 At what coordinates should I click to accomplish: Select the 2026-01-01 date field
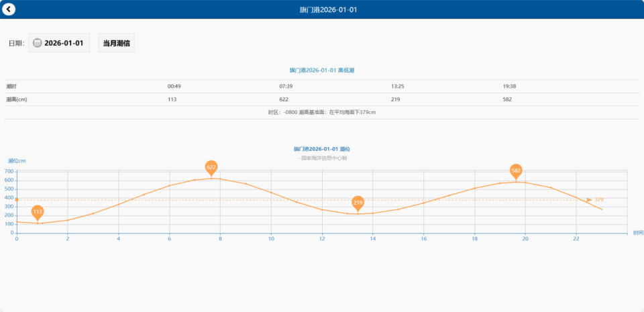coord(59,43)
